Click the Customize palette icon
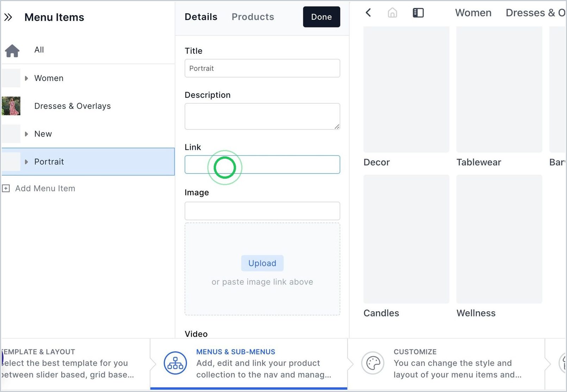This screenshot has width=567, height=392. click(x=373, y=363)
